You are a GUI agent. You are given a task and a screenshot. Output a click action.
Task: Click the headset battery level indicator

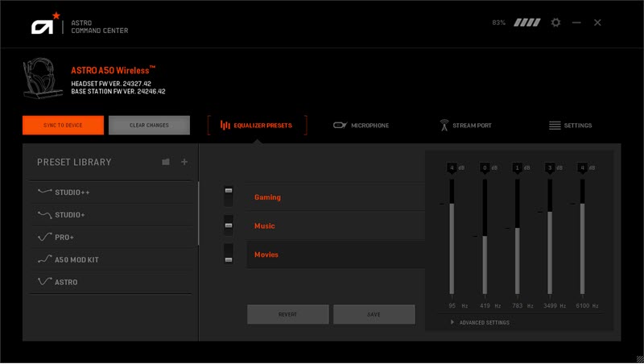click(x=527, y=23)
